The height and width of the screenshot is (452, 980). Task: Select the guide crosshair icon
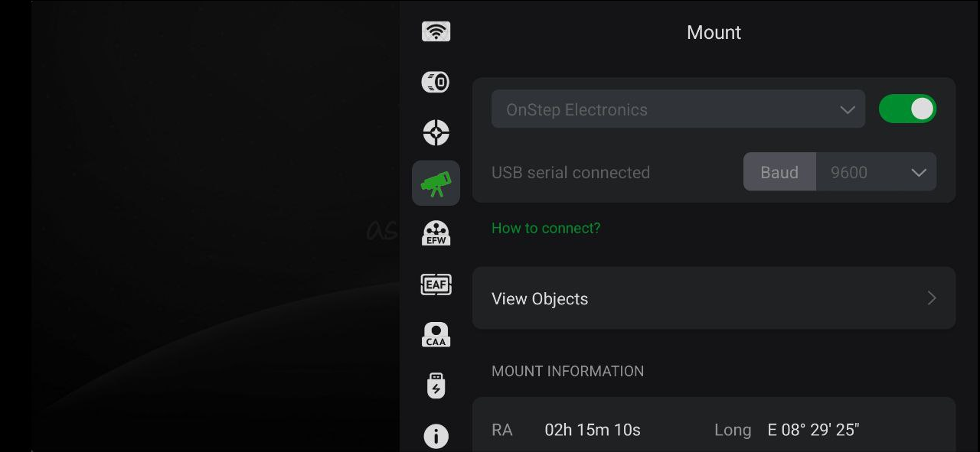436,132
